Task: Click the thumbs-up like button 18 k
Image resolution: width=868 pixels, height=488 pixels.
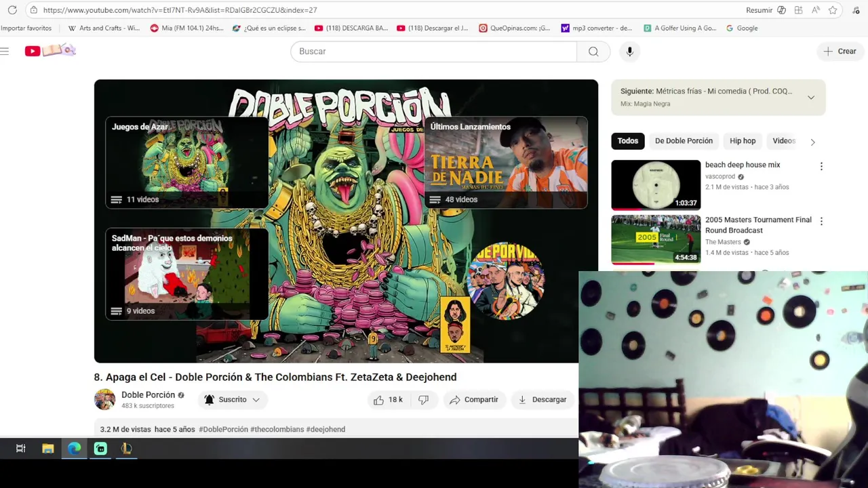Action: [x=388, y=400]
